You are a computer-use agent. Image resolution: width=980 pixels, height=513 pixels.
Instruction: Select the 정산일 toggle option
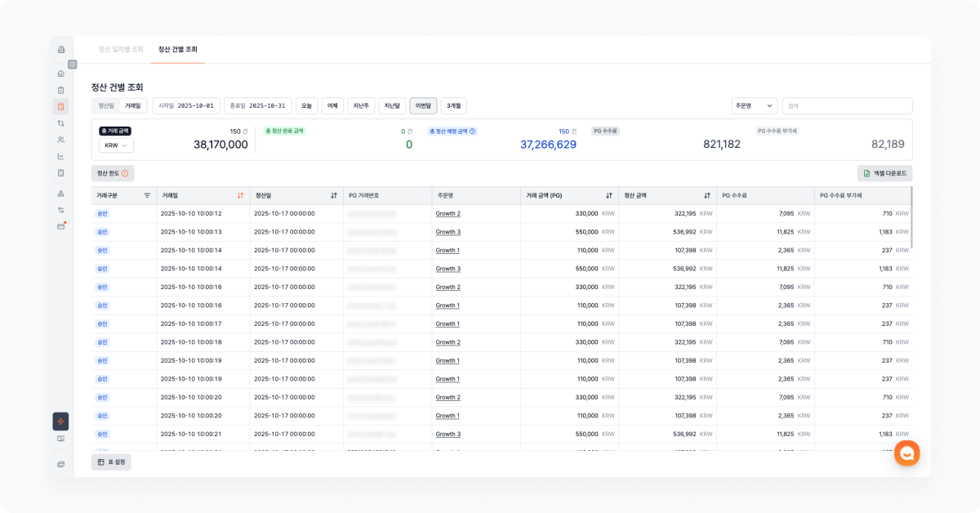pyautogui.click(x=107, y=105)
